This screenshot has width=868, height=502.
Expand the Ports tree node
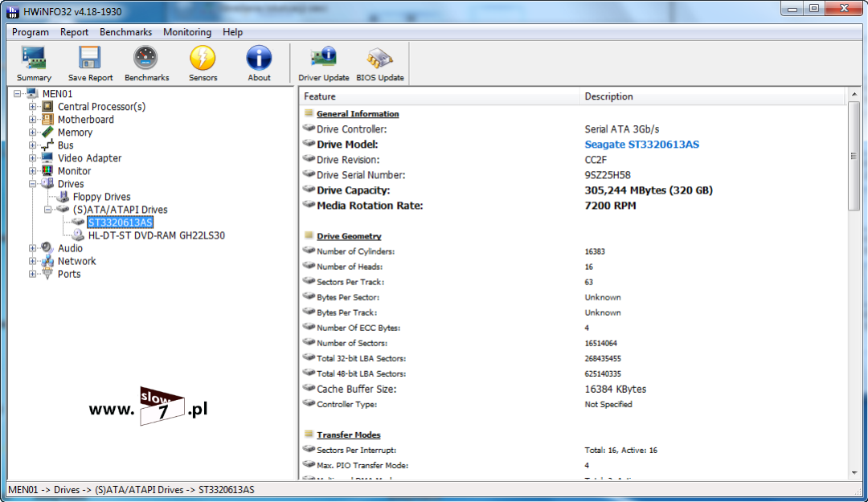(x=33, y=273)
